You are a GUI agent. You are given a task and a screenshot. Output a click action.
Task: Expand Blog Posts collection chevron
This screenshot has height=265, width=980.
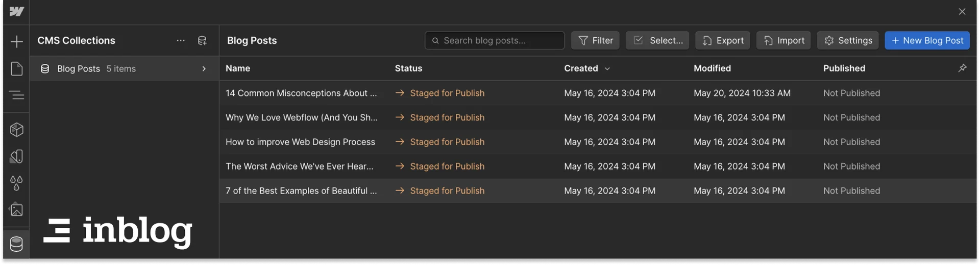204,69
